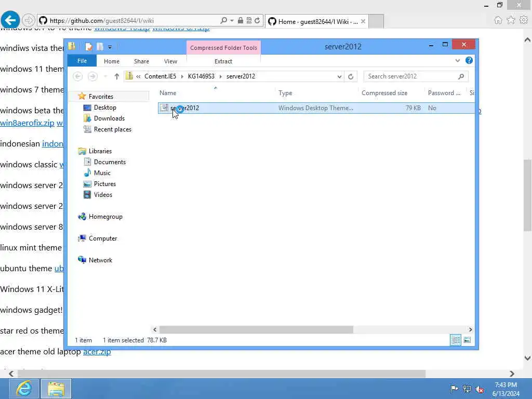This screenshot has width=532, height=399.
Task: Click the IE back arrow button
Action: (10, 20)
